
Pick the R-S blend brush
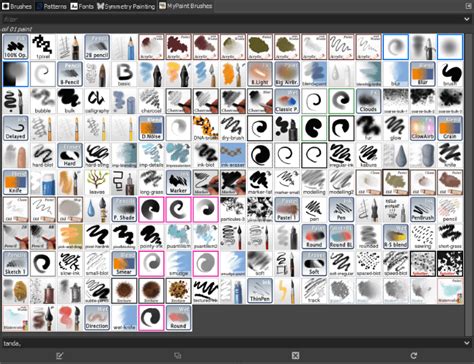[396, 237]
